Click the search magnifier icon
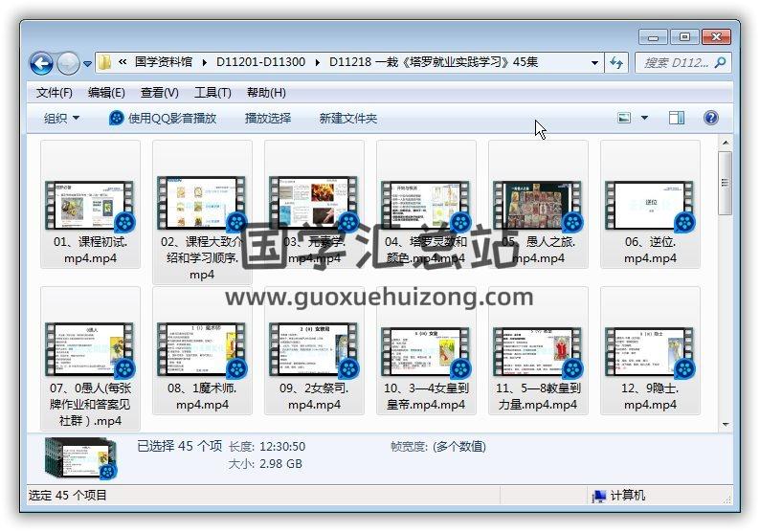 point(720,62)
